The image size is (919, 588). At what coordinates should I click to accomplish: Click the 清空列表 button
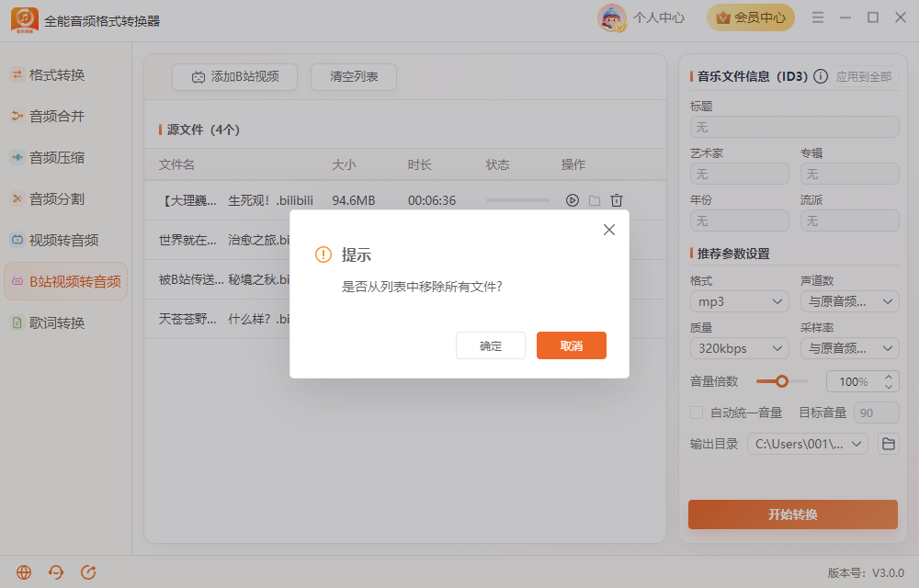coord(354,77)
